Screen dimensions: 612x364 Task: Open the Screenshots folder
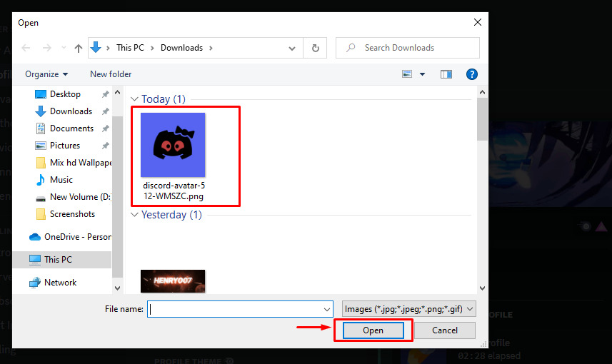(72, 214)
